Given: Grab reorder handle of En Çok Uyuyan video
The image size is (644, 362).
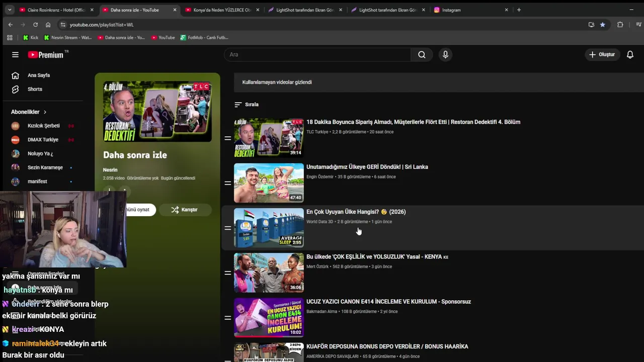Looking at the screenshot, I should coord(228,228).
